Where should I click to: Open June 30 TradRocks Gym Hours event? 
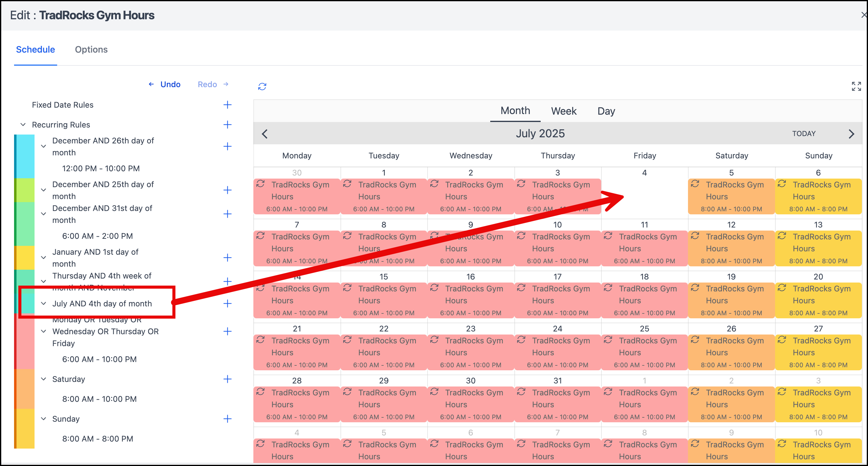[297, 197]
